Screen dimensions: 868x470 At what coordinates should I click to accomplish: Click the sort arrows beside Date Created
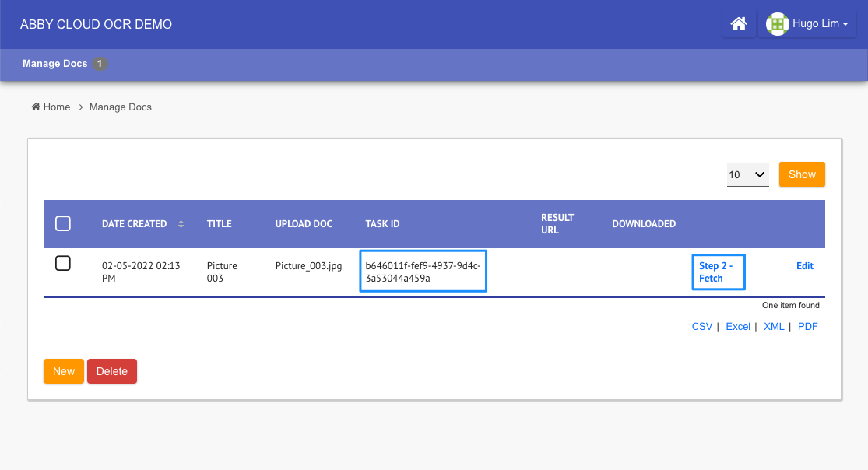[181, 224]
